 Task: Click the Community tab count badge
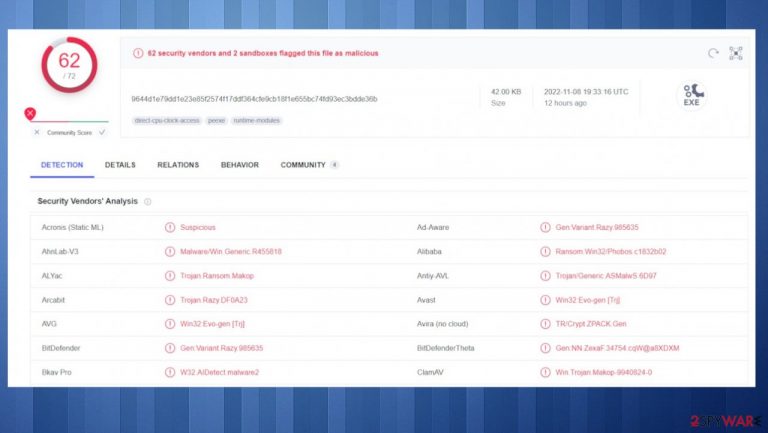pos(335,165)
